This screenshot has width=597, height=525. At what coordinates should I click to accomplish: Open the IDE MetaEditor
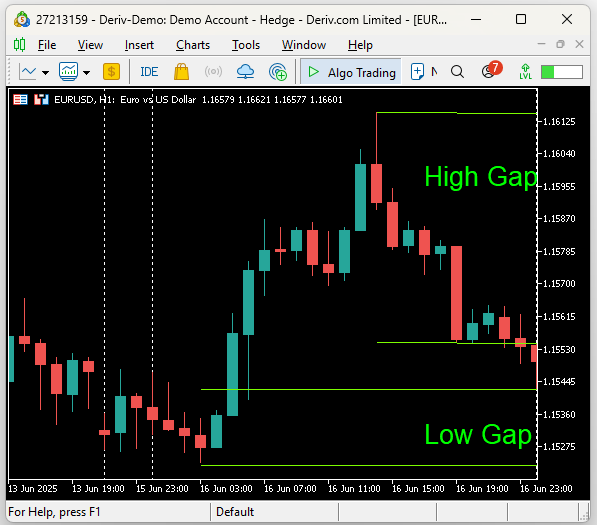pos(149,72)
